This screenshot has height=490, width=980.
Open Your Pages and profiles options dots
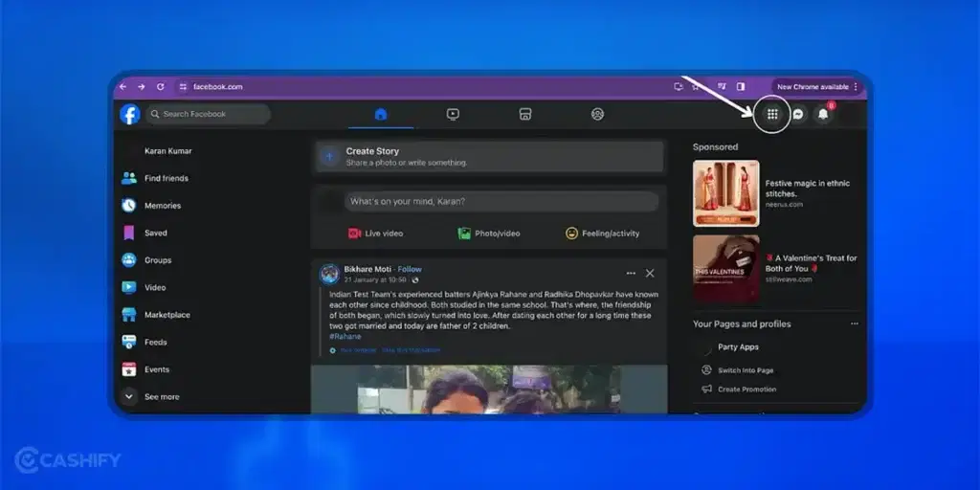855,323
